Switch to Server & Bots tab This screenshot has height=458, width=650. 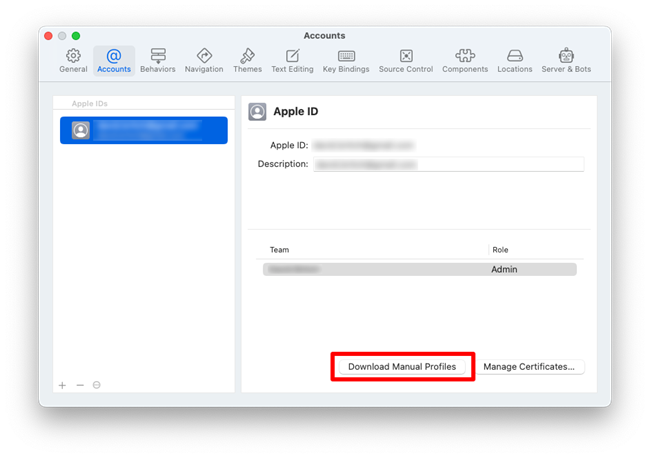point(566,60)
